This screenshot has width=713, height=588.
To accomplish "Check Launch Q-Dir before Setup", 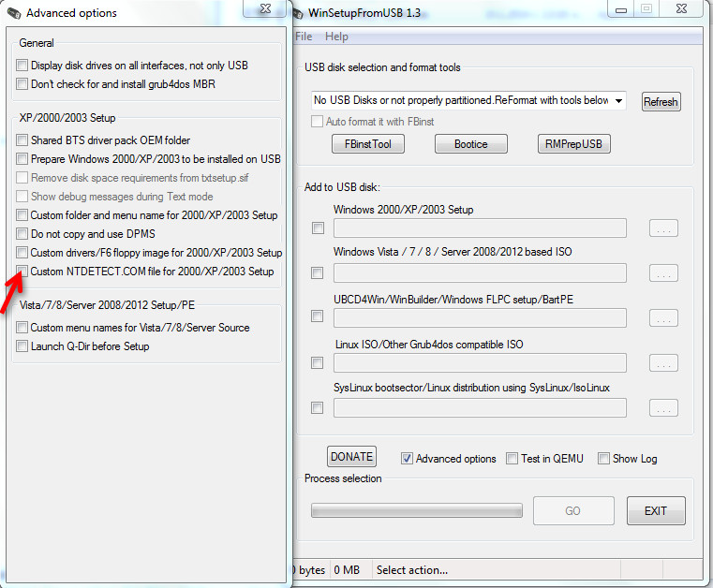I will click(22, 346).
